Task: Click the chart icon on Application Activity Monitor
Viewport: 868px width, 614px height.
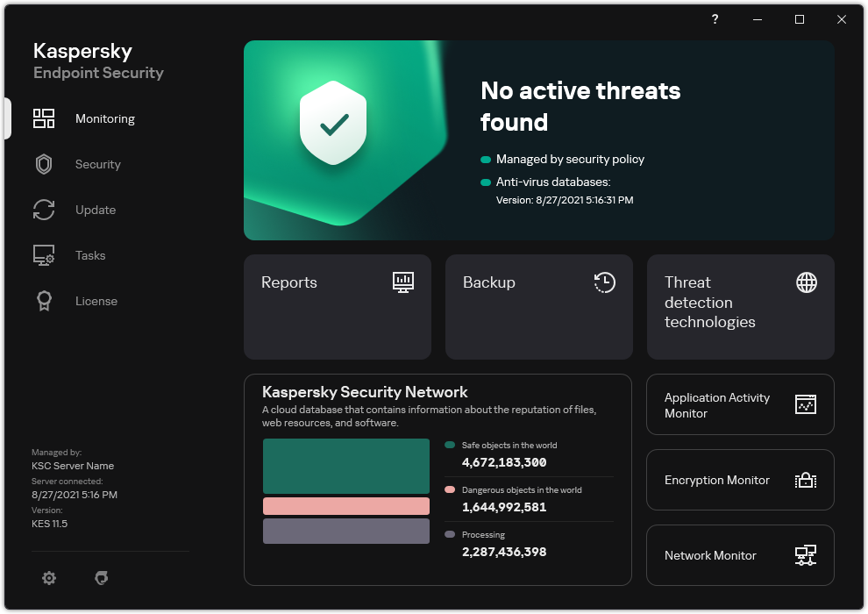Action: point(806,404)
